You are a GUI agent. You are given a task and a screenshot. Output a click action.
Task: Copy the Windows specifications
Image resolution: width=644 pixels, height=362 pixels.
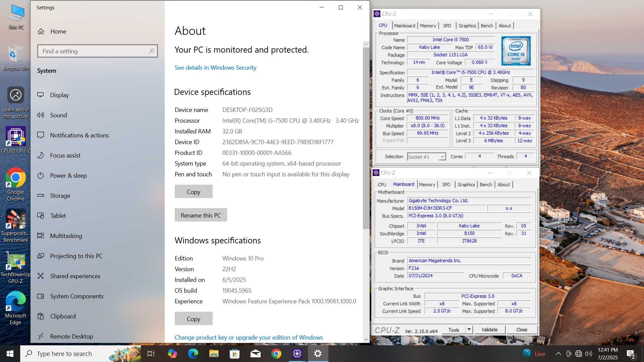coord(194,319)
